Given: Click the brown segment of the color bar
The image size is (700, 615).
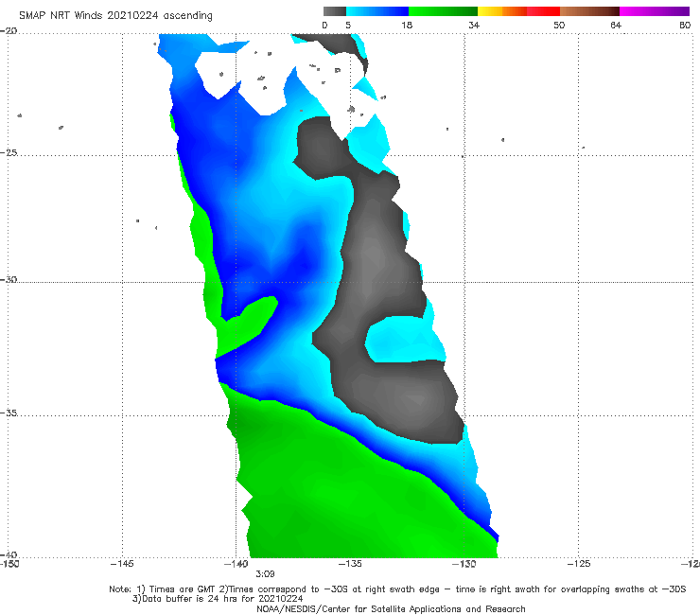Looking at the screenshot, I should coord(589,11).
